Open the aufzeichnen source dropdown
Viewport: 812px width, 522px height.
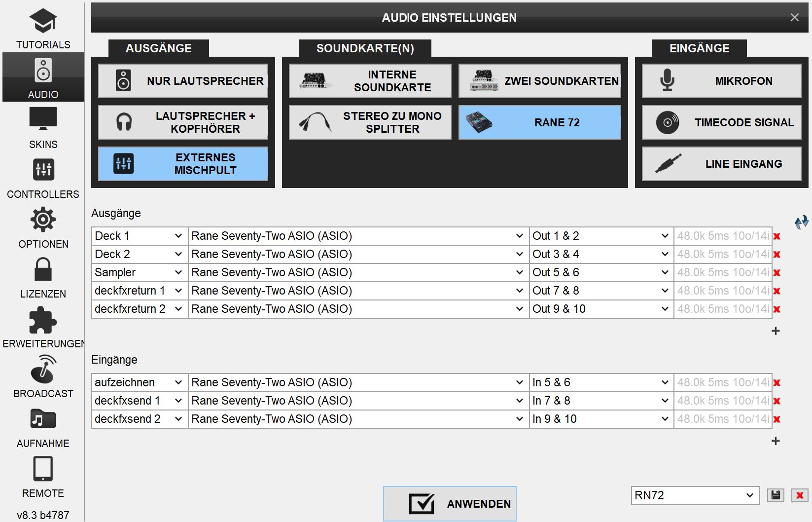point(140,382)
